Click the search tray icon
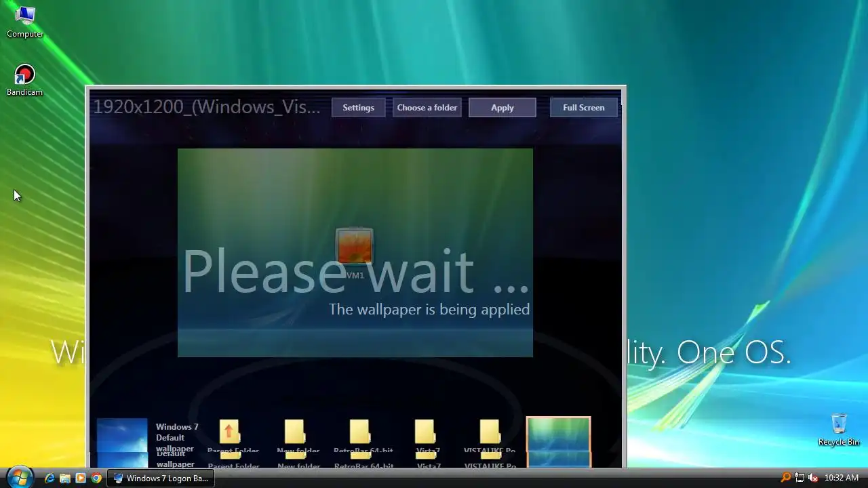 pyautogui.click(x=786, y=478)
